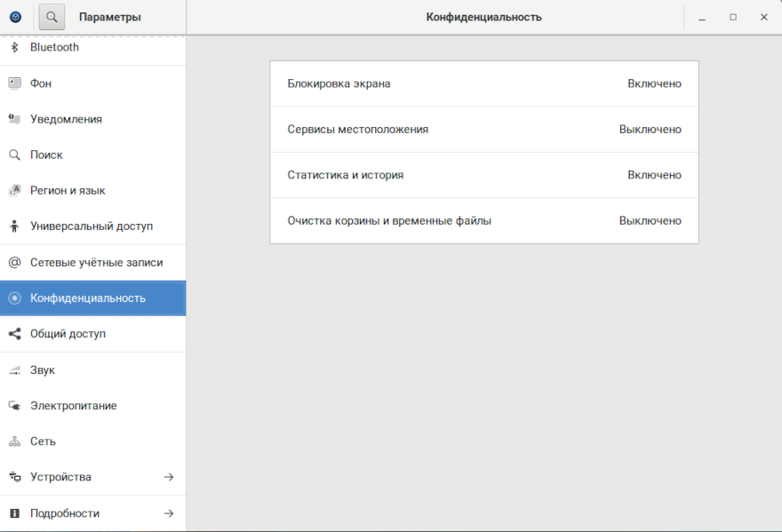Click the Электропитание power icon

14,406
